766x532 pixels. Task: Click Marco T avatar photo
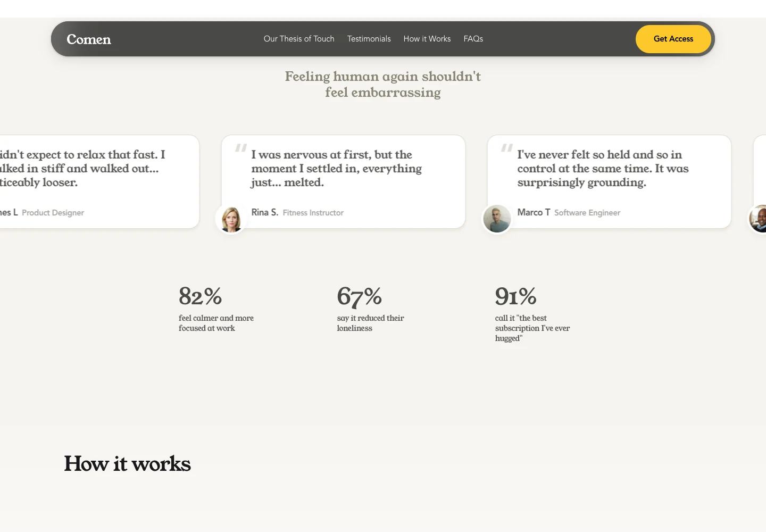(x=497, y=219)
